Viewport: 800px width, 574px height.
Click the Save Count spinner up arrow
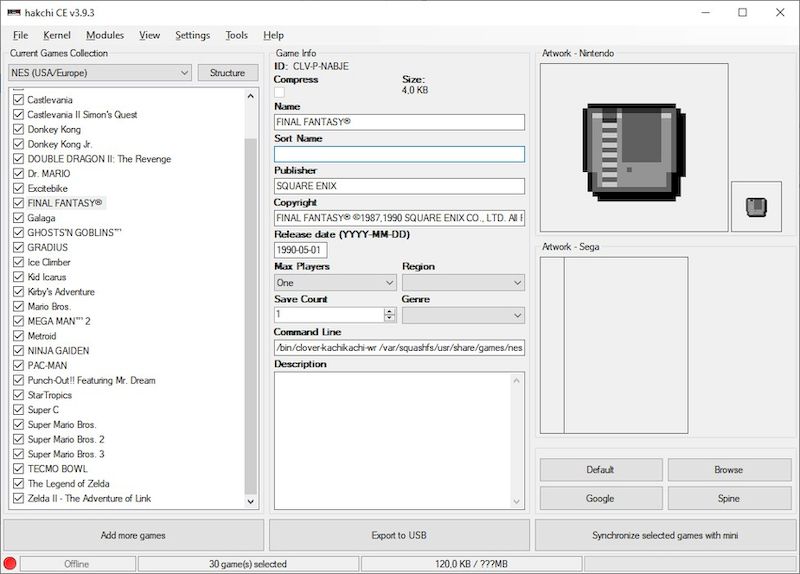389,311
